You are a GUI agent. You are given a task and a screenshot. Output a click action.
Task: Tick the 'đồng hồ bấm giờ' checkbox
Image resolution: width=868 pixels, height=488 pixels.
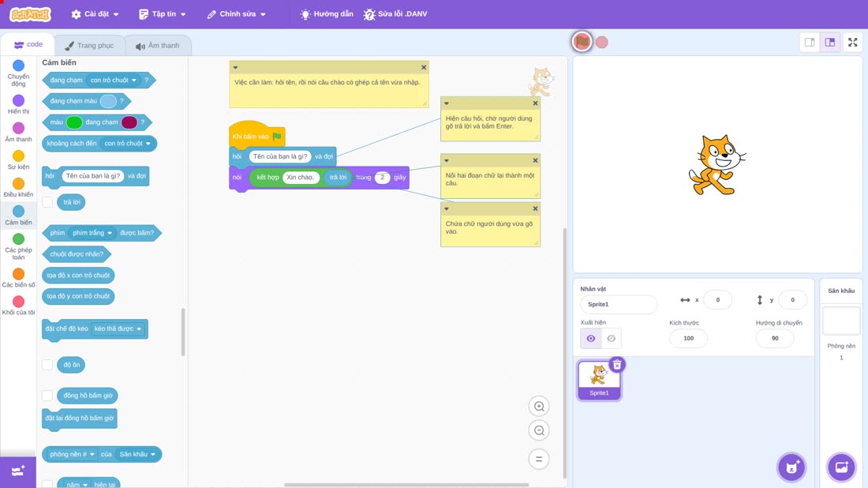pos(47,396)
